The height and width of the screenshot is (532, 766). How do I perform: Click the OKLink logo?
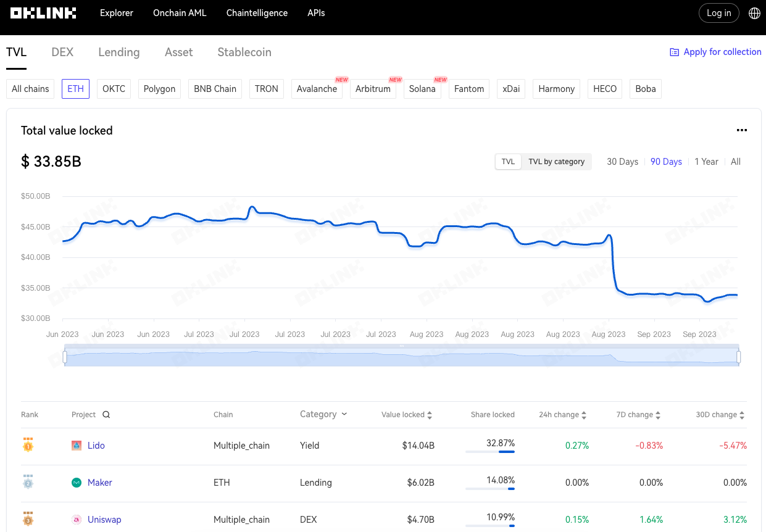coord(43,13)
